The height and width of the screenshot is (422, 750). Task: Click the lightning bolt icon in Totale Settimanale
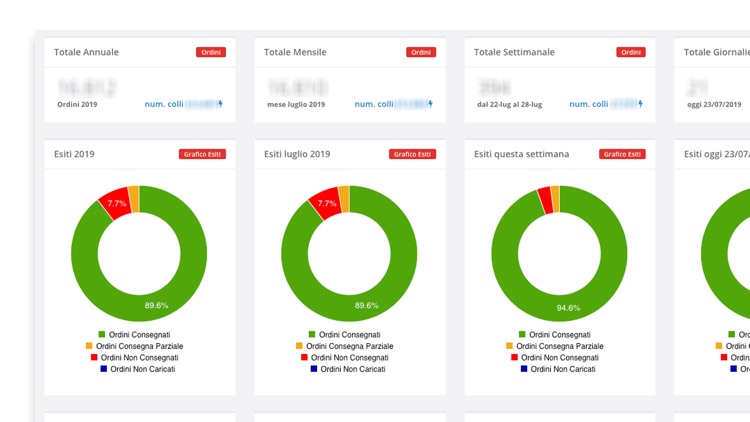click(640, 104)
